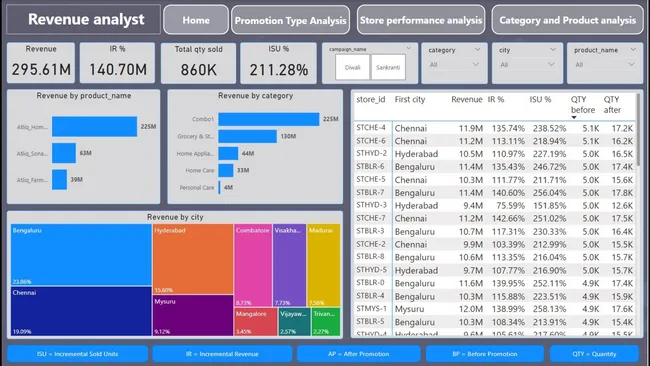
Task: Click the QTY = Quantity label
Action: 594,354
